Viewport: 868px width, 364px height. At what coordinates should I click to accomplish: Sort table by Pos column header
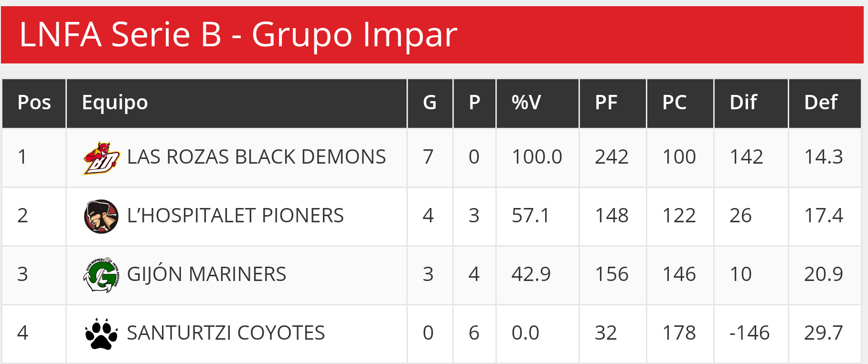[x=34, y=103]
